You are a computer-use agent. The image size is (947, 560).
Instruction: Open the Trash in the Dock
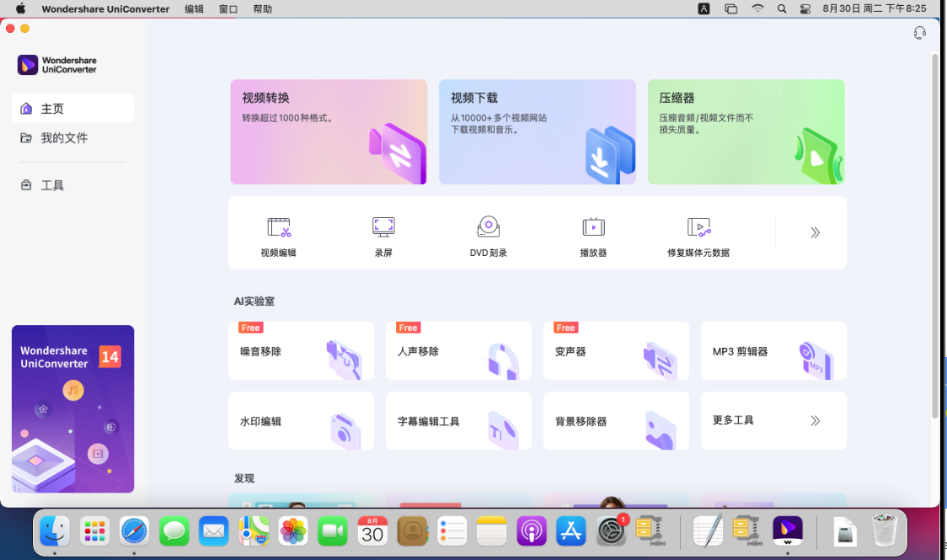coord(885,531)
